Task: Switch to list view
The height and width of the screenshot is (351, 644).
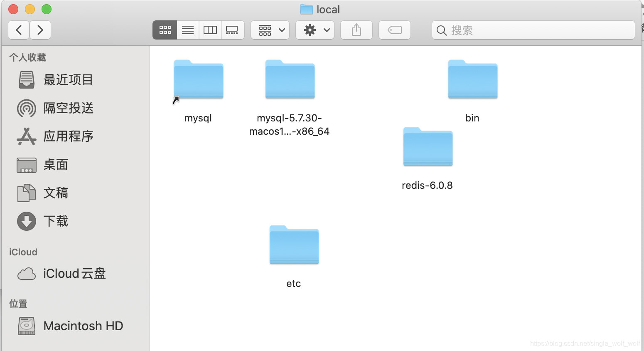Action: tap(188, 30)
